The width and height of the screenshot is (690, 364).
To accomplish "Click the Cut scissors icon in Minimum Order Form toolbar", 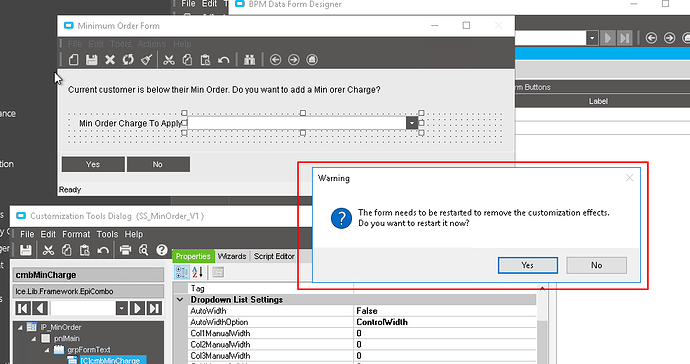I will pyautogui.click(x=169, y=59).
